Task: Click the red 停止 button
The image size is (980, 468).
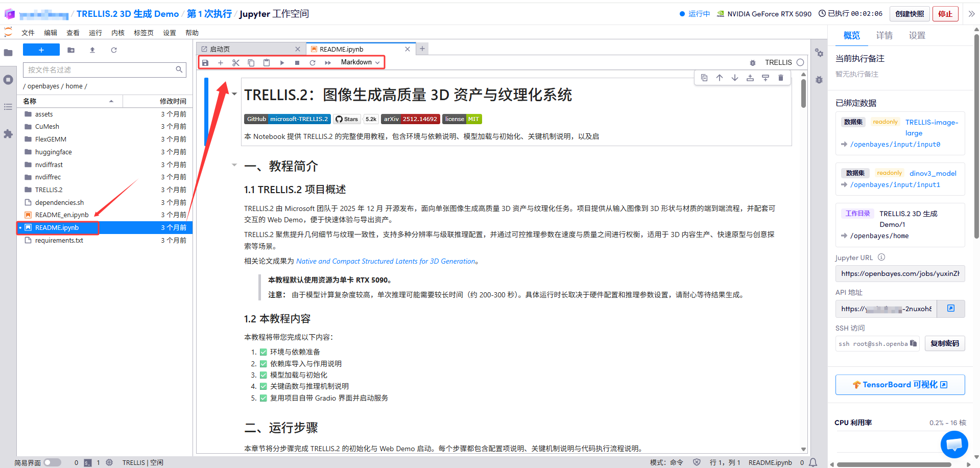Action: click(945, 14)
